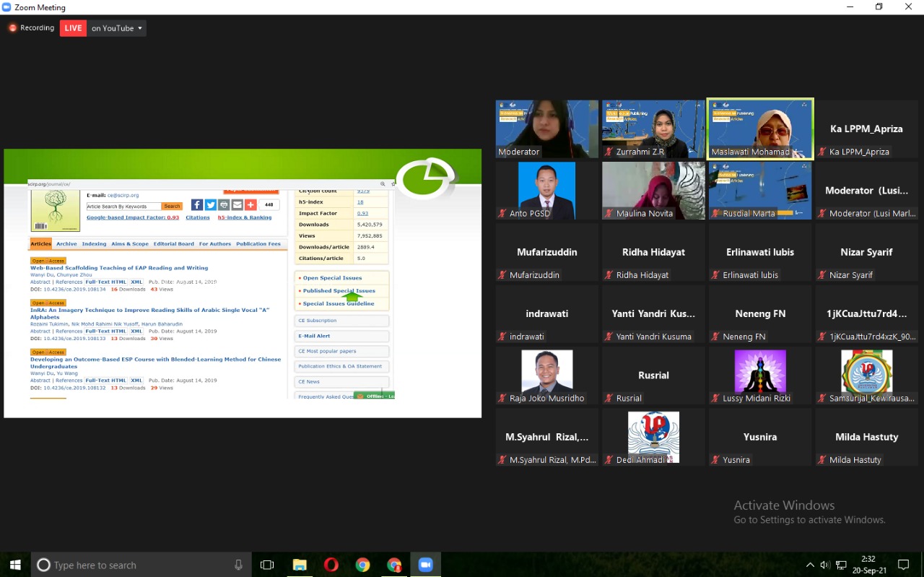This screenshot has height=577, width=924.
Task: Open the Editorial Board tab
Action: click(174, 244)
